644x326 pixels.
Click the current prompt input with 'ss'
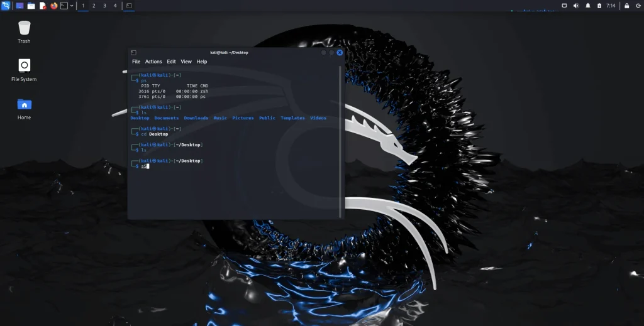tap(144, 166)
